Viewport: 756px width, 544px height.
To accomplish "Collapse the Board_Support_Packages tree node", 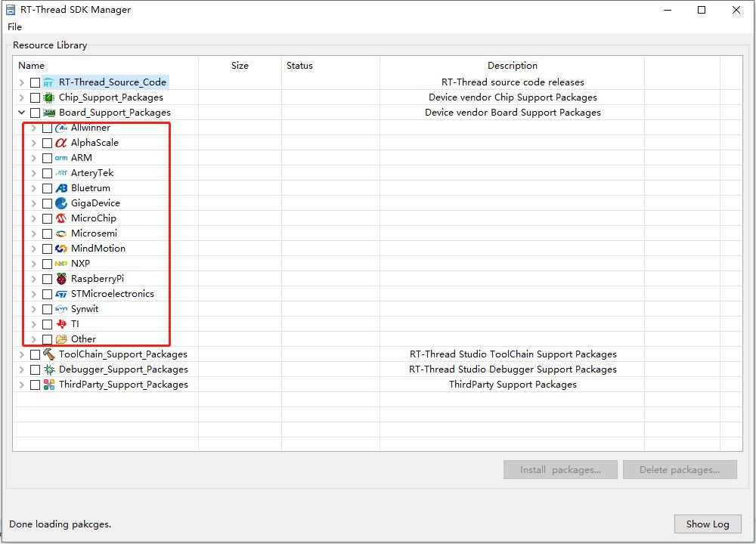I will tap(21, 113).
